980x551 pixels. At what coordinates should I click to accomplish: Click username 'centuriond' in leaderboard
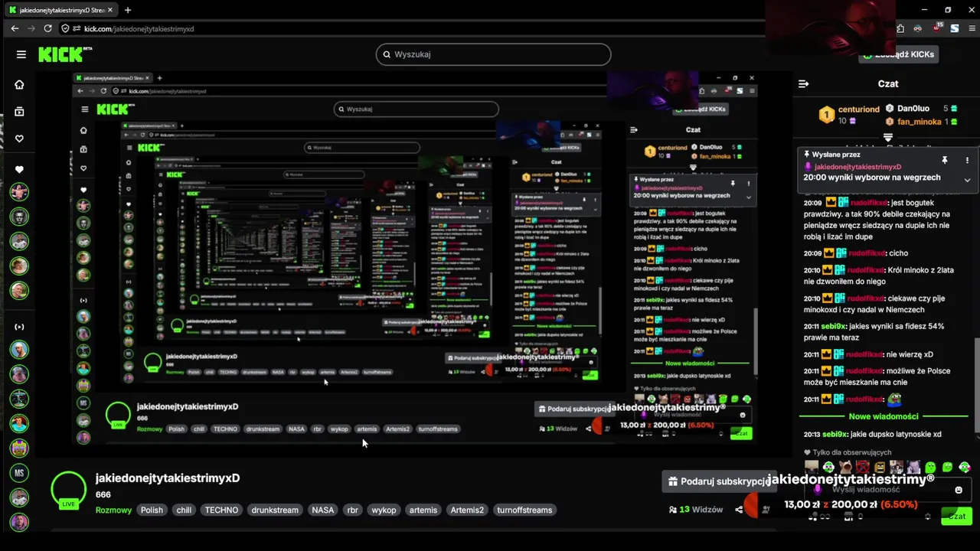pos(858,109)
